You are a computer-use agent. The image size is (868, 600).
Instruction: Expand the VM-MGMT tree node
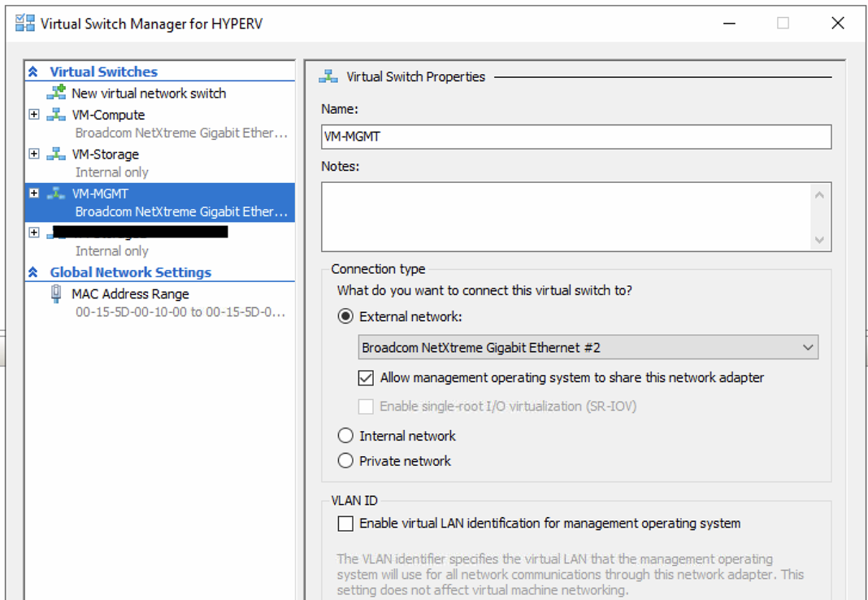point(34,193)
